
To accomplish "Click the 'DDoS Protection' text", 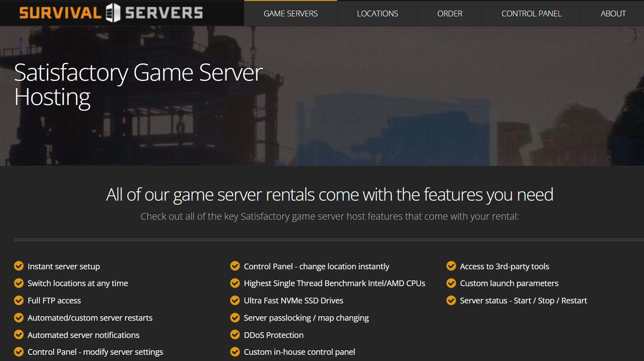I will pyautogui.click(x=274, y=335).
